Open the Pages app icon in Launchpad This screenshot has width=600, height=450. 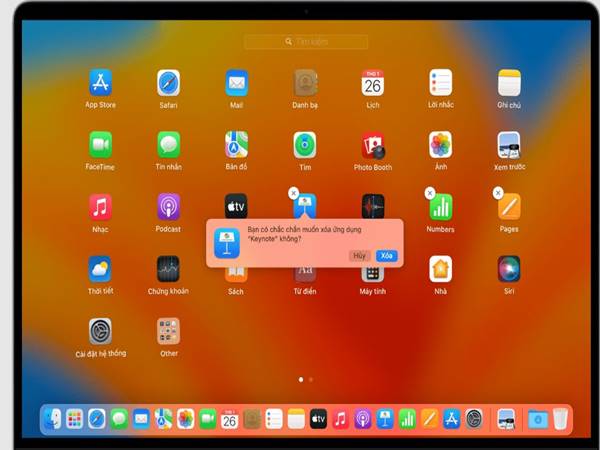pyautogui.click(x=509, y=207)
